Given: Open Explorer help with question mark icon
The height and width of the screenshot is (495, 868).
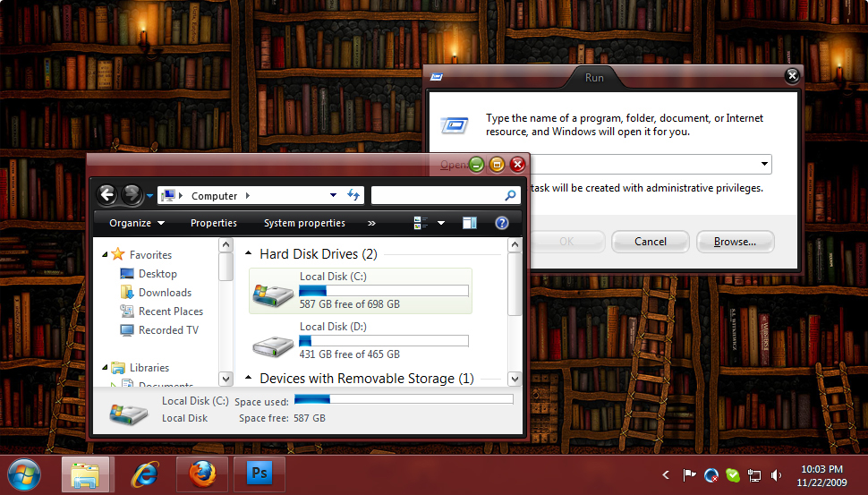Looking at the screenshot, I should point(502,223).
